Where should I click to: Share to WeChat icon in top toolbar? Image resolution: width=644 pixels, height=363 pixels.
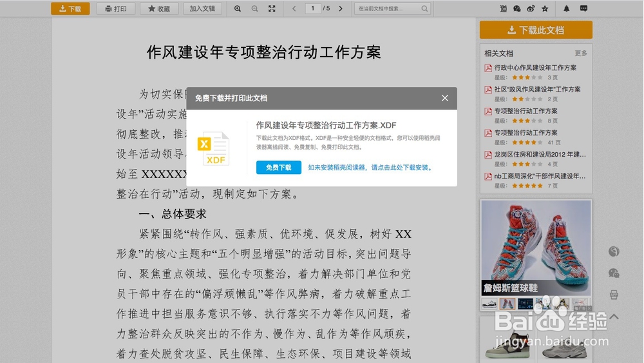[x=517, y=8]
